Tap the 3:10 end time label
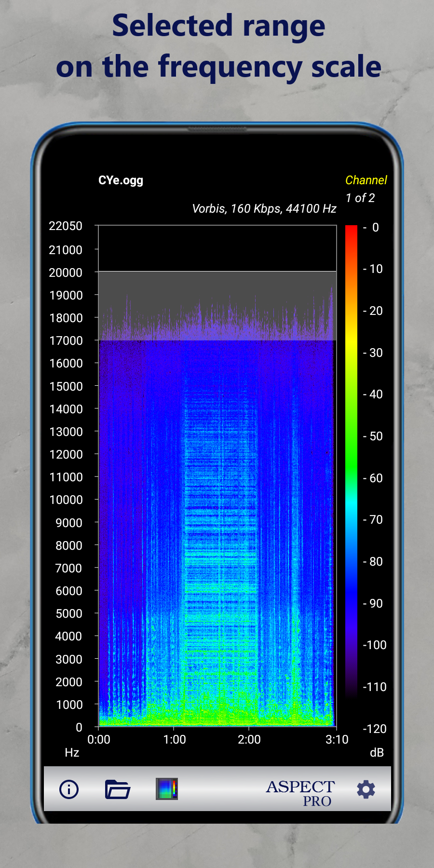The width and height of the screenshot is (434, 868). coord(337,740)
